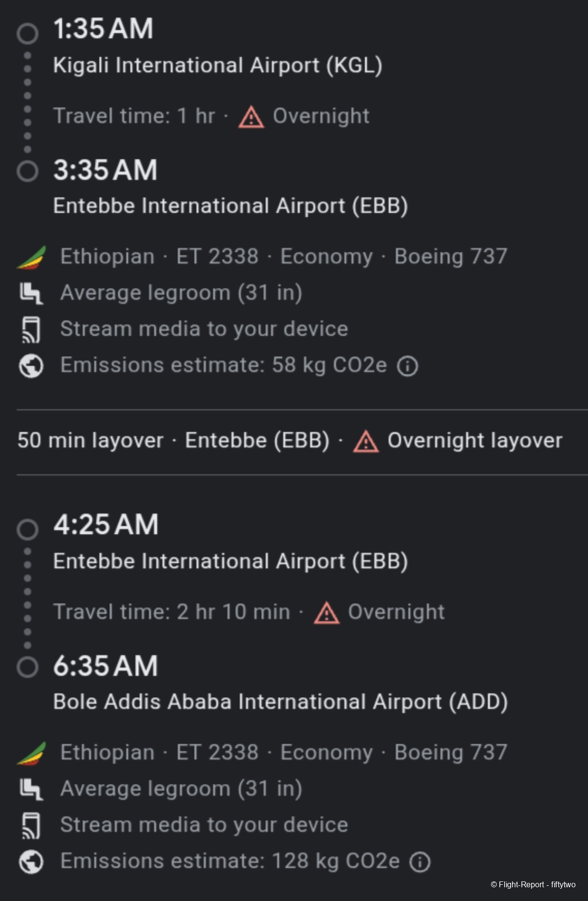
Task: Open the info icon next to 58 kg CO2e
Action: (x=407, y=366)
